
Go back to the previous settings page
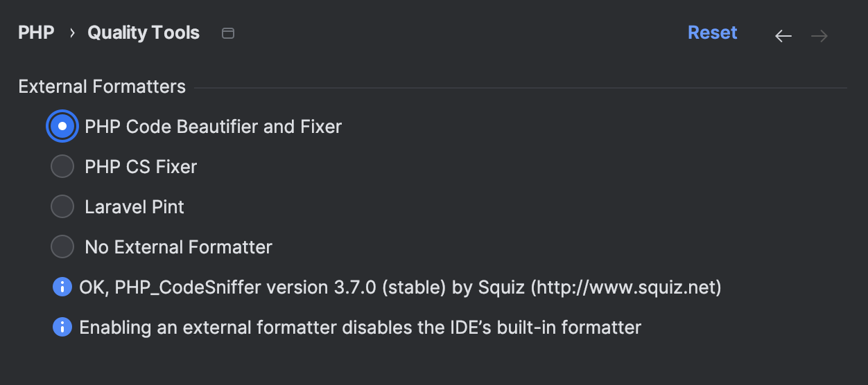[x=783, y=36]
